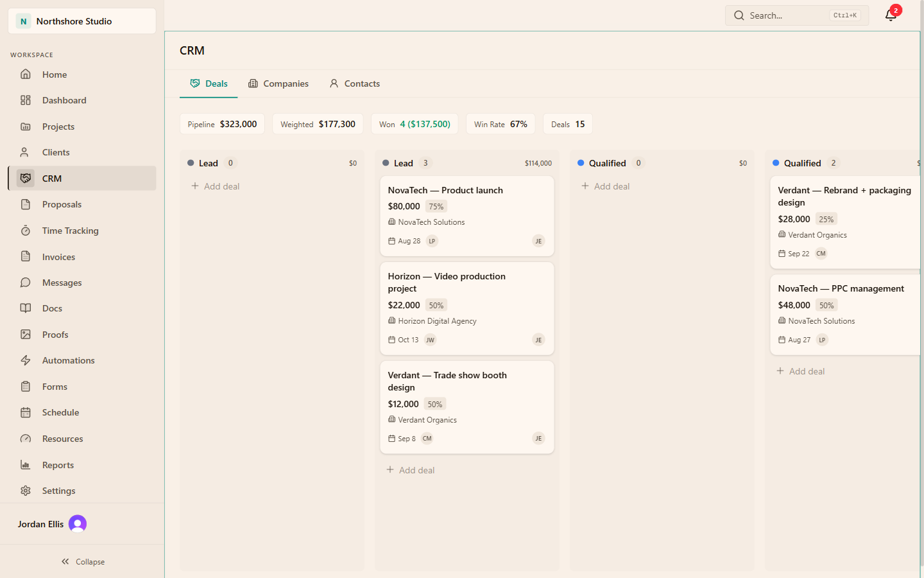The image size is (924, 578).
Task: Open Docs in sidebar
Action: tap(82, 308)
